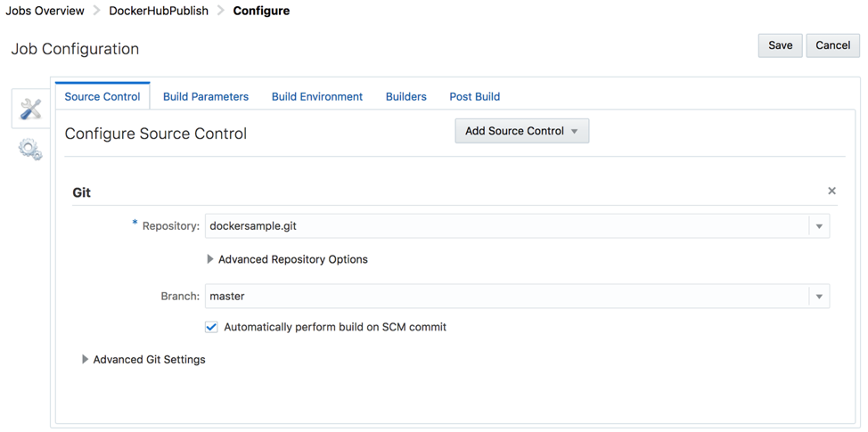Save the job configuration
The width and height of the screenshot is (868, 432).
click(780, 45)
